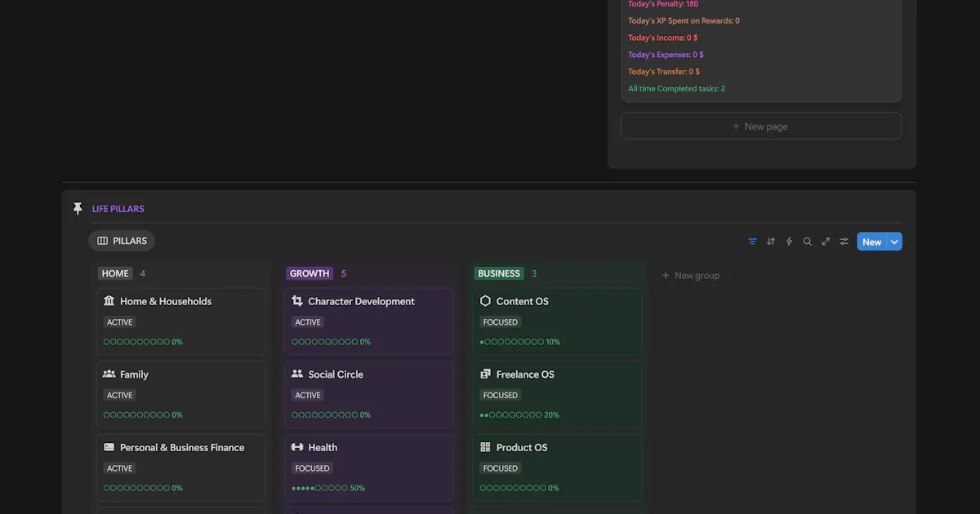Select the GROWTH group label
The image size is (980, 514).
click(x=310, y=273)
